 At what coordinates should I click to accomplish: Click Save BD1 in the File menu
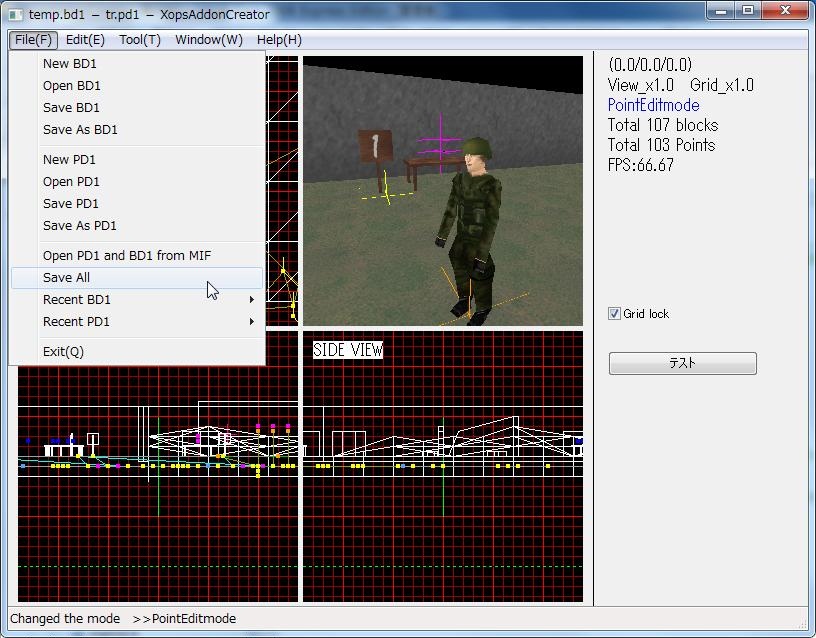(137, 108)
